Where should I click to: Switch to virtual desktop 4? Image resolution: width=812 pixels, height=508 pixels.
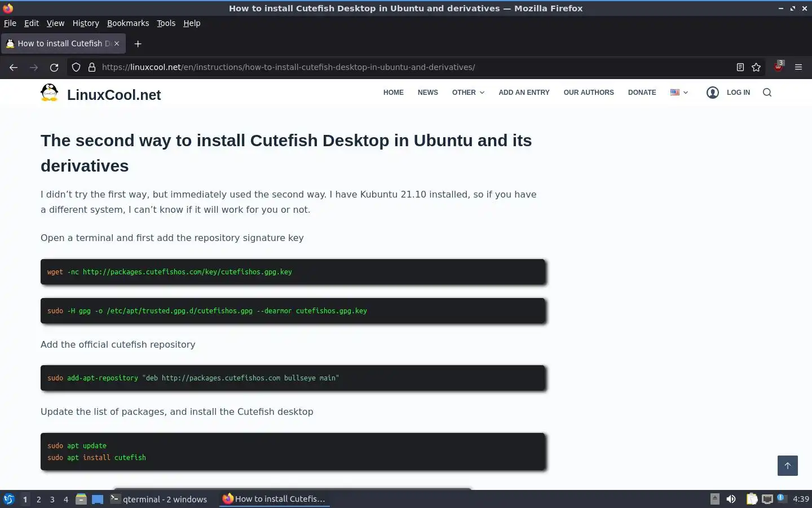(65, 499)
